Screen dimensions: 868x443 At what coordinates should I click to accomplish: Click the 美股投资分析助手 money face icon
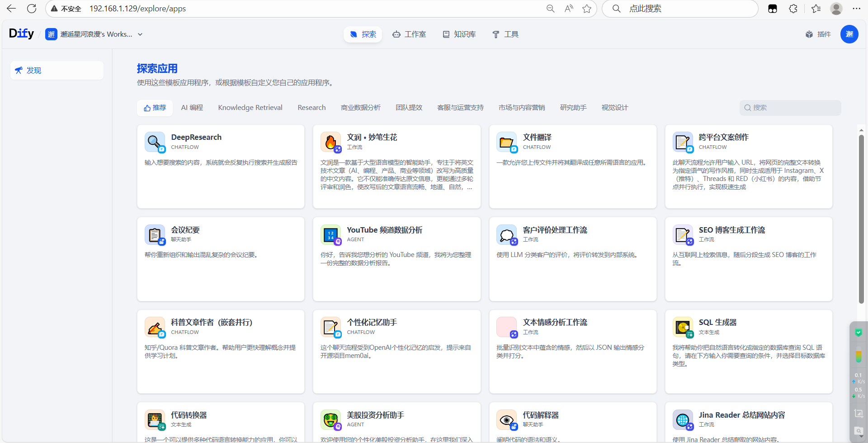[x=330, y=420]
